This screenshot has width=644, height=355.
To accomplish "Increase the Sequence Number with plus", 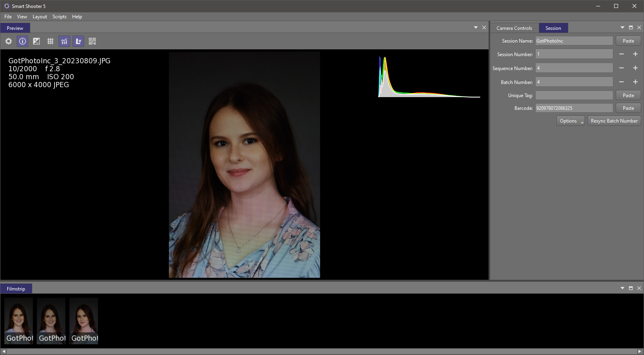I will 635,68.
